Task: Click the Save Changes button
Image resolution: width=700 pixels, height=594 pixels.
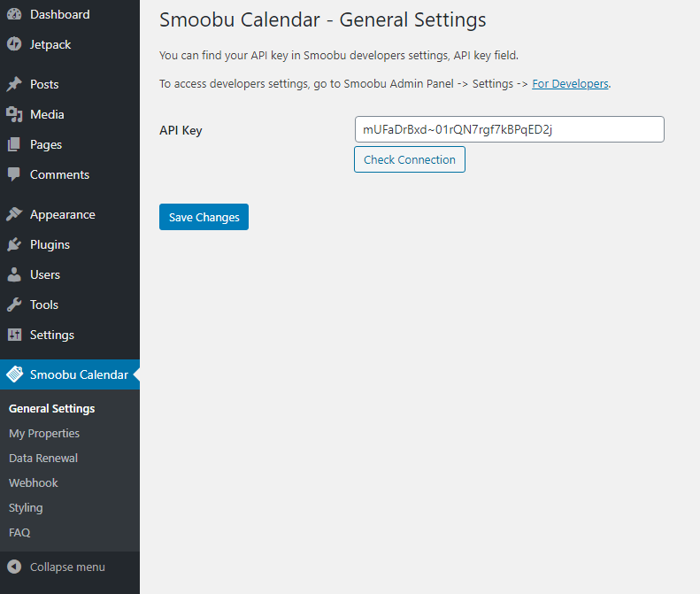Action: click(204, 217)
